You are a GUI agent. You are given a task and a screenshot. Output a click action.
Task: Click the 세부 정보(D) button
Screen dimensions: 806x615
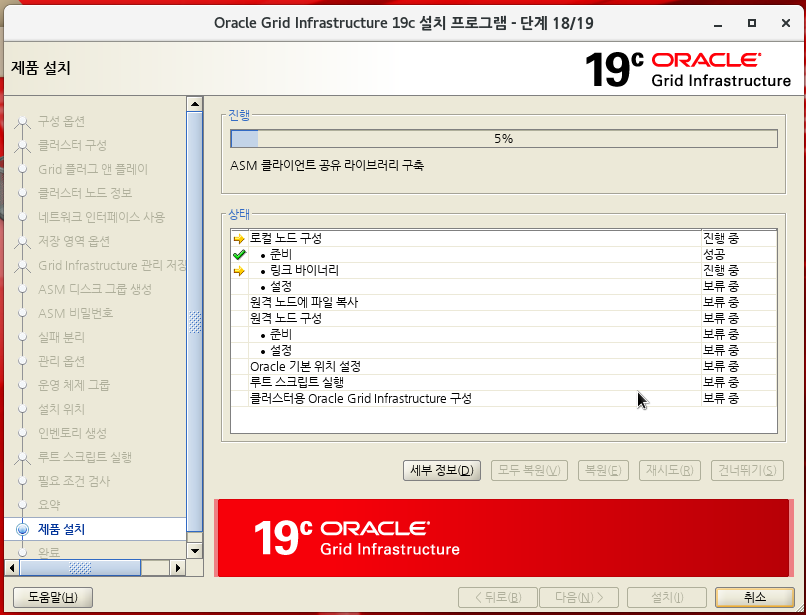(x=442, y=470)
